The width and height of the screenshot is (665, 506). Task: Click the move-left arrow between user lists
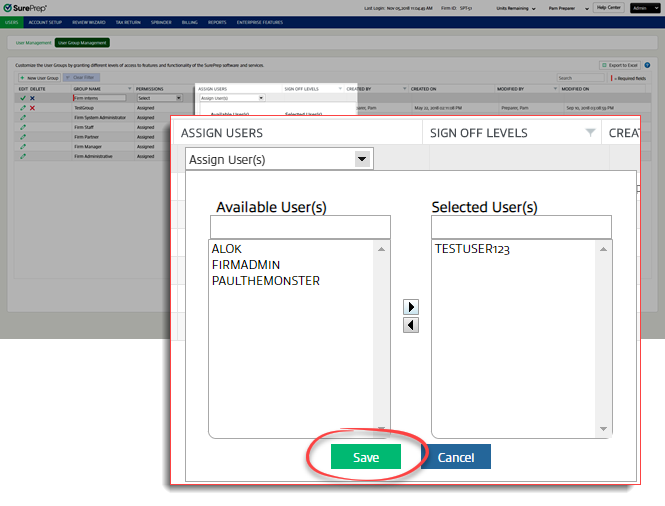410,325
